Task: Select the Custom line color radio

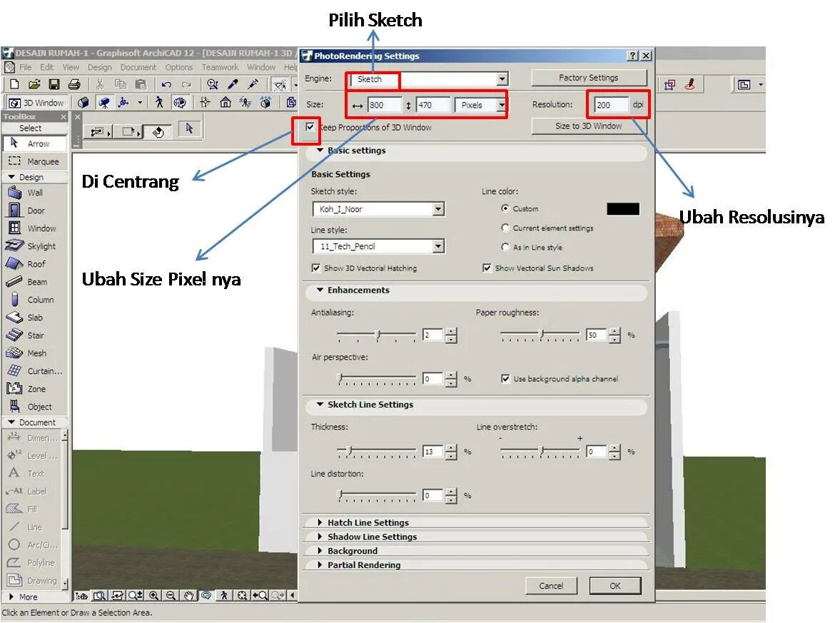Action: 505,208
